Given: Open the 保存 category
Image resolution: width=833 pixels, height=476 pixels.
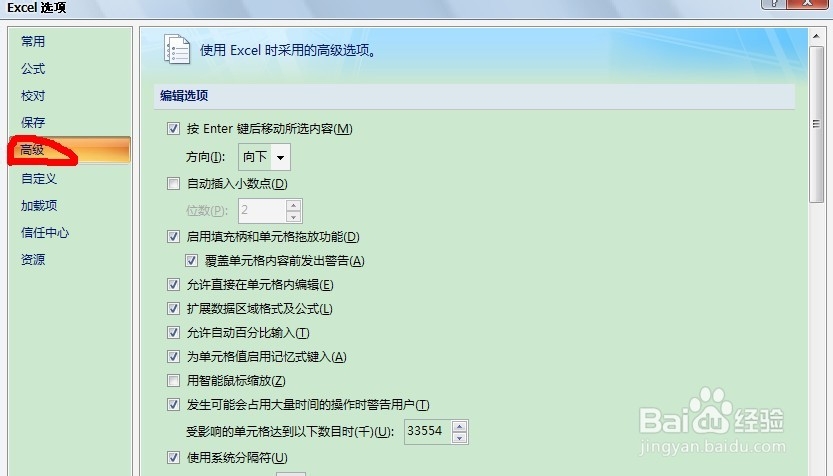Looking at the screenshot, I should (33, 123).
